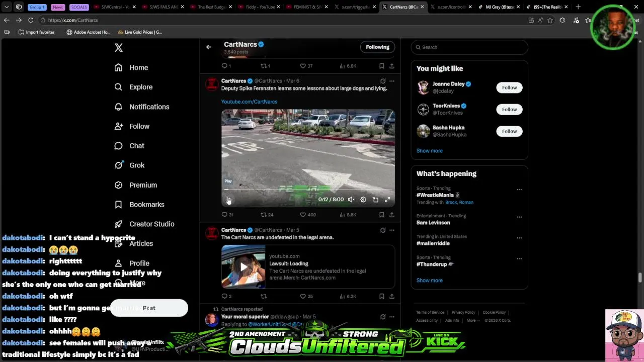Viewport: 644px width, 362px height.
Task: Click Show more under You might like
Action: pos(429,151)
